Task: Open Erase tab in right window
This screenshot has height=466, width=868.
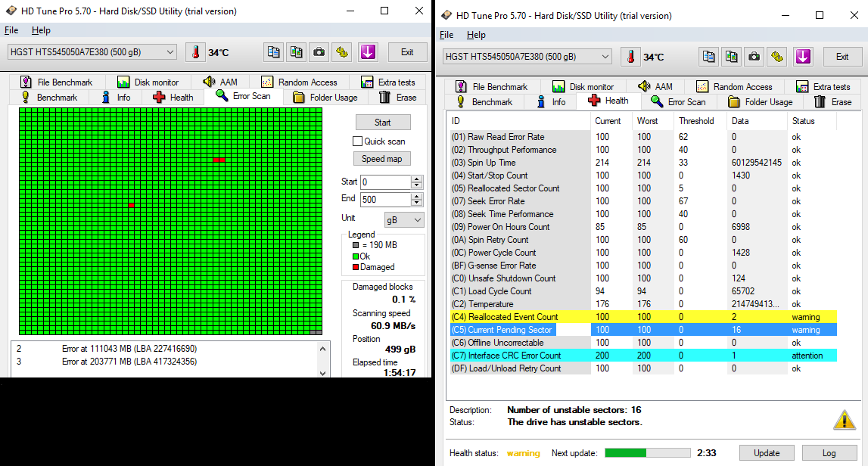Action: (x=832, y=102)
